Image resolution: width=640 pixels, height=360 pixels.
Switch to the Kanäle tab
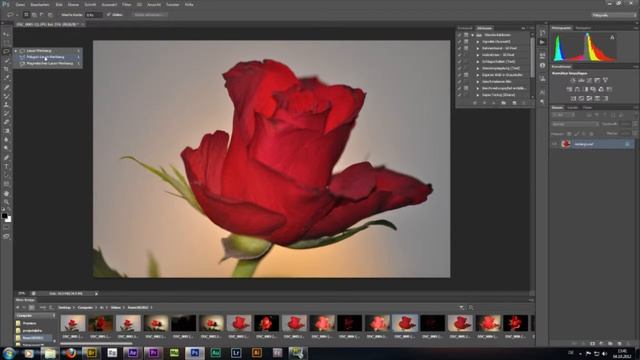572,107
